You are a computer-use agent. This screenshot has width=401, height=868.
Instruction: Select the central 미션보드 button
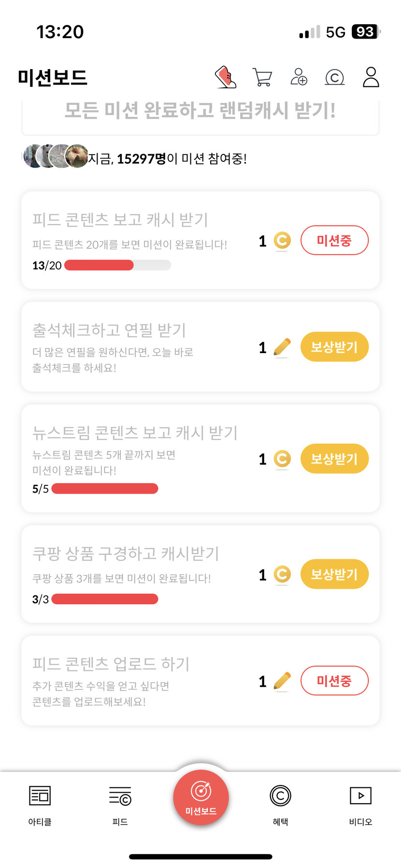point(200,798)
